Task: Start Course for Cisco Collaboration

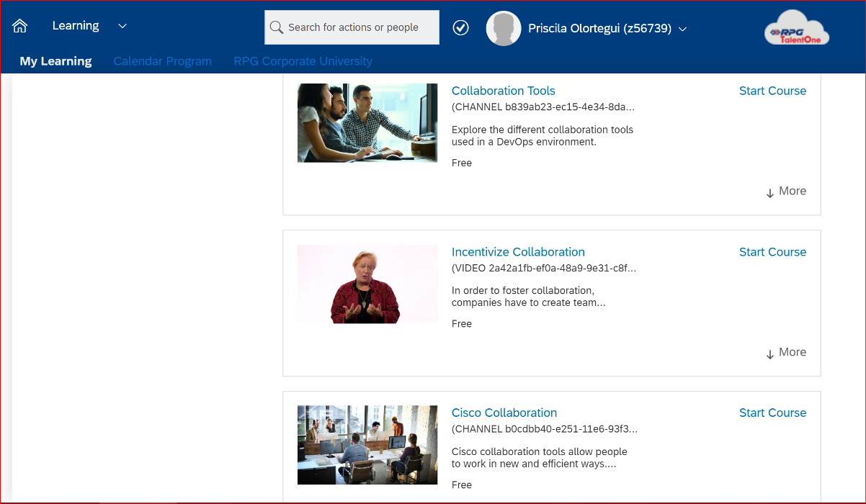Action: coord(772,413)
